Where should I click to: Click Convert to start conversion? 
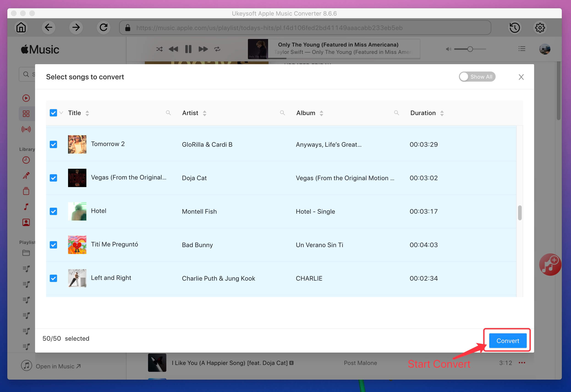click(x=508, y=341)
